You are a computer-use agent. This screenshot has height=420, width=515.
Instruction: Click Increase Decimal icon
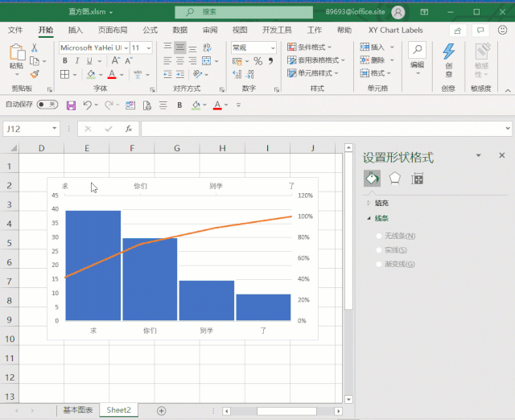[x=237, y=75]
